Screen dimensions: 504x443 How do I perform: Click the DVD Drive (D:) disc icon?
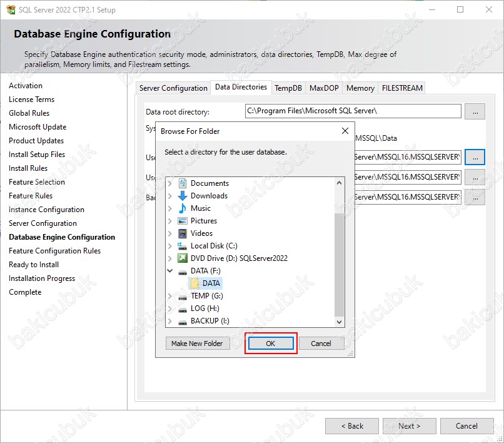pyautogui.click(x=182, y=258)
